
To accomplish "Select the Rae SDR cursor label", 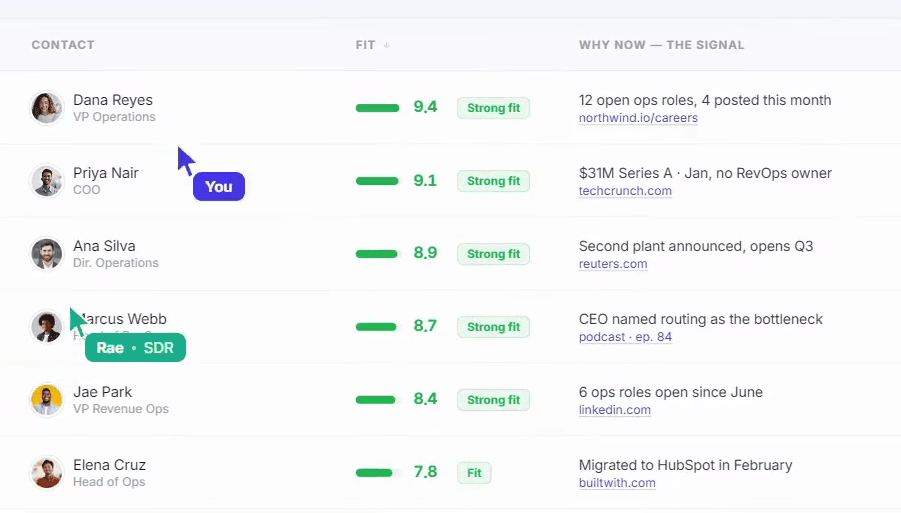I will pos(135,348).
